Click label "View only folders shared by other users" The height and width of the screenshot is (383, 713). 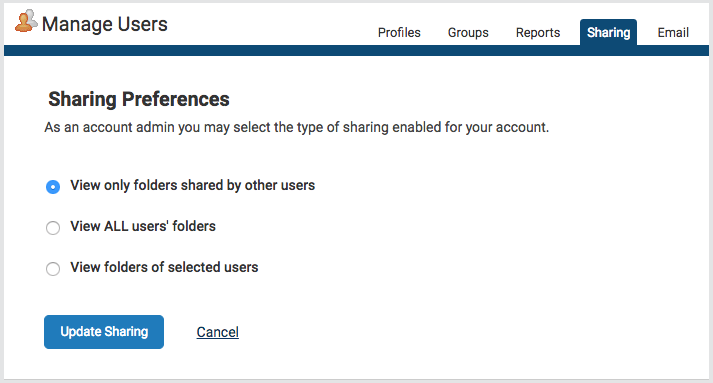[192, 186]
